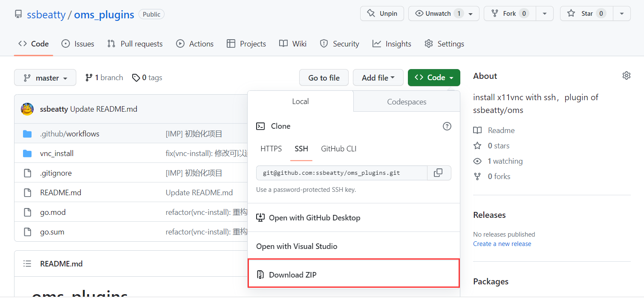Screen dimensions: 644x298
Task: Open About section settings gear
Action: (626, 76)
